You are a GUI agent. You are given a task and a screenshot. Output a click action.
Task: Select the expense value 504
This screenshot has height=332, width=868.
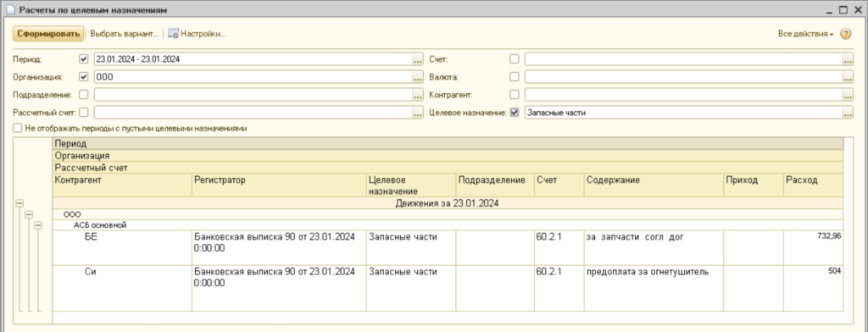coord(813,288)
